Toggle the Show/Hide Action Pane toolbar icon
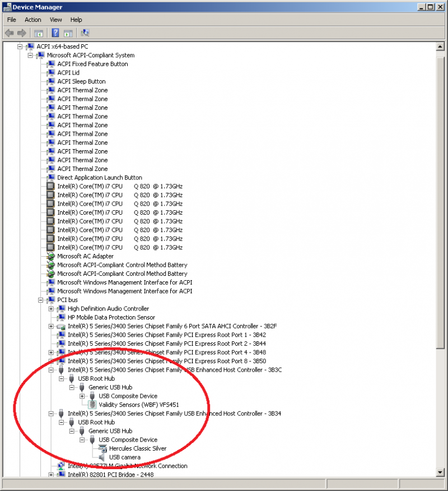 [x=68, y=33]
